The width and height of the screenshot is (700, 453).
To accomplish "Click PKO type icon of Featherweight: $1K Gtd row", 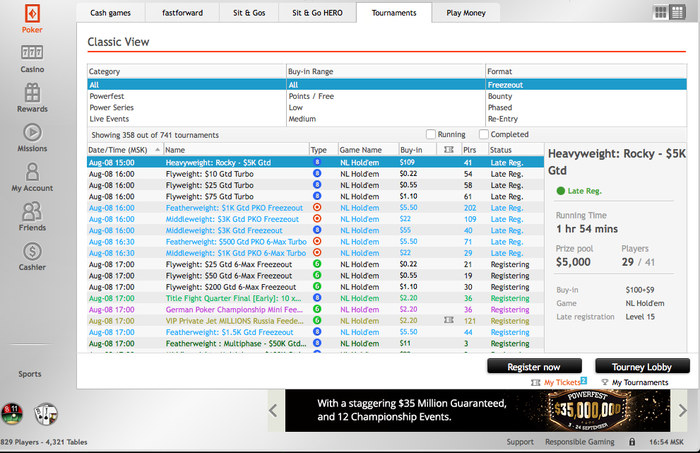I will click(317, 208).
